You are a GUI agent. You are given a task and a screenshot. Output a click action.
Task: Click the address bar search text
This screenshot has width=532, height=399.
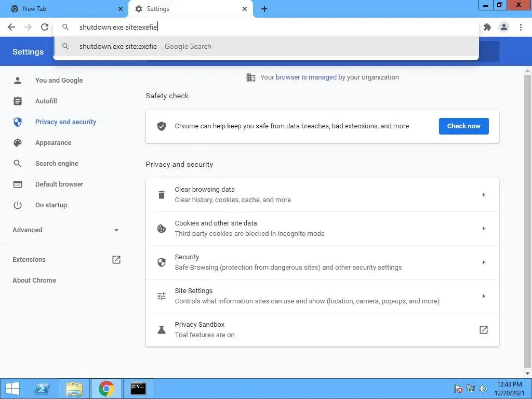coord(118,27)
